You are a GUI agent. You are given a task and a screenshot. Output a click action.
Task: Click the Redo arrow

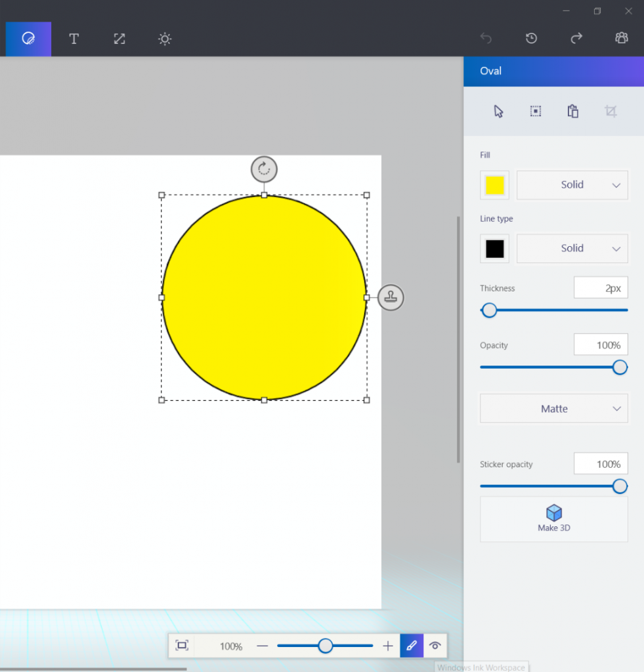coord(576,38)
